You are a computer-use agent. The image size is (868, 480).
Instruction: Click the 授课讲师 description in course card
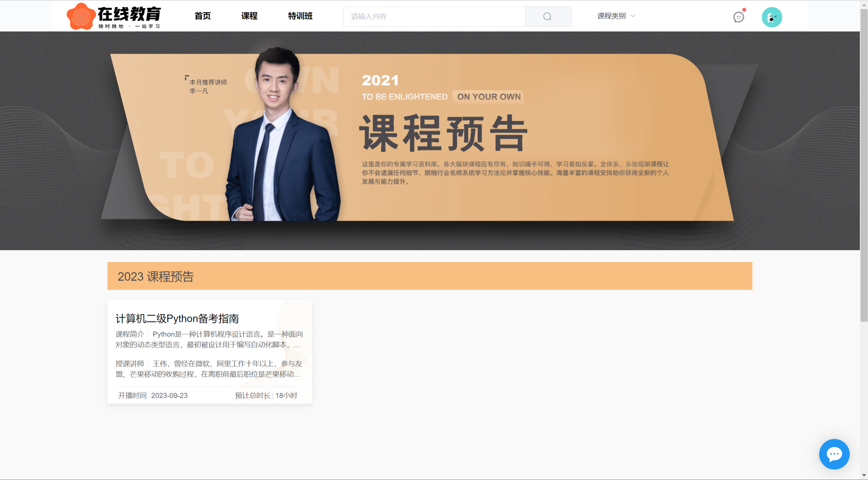[x=209, y=369]
